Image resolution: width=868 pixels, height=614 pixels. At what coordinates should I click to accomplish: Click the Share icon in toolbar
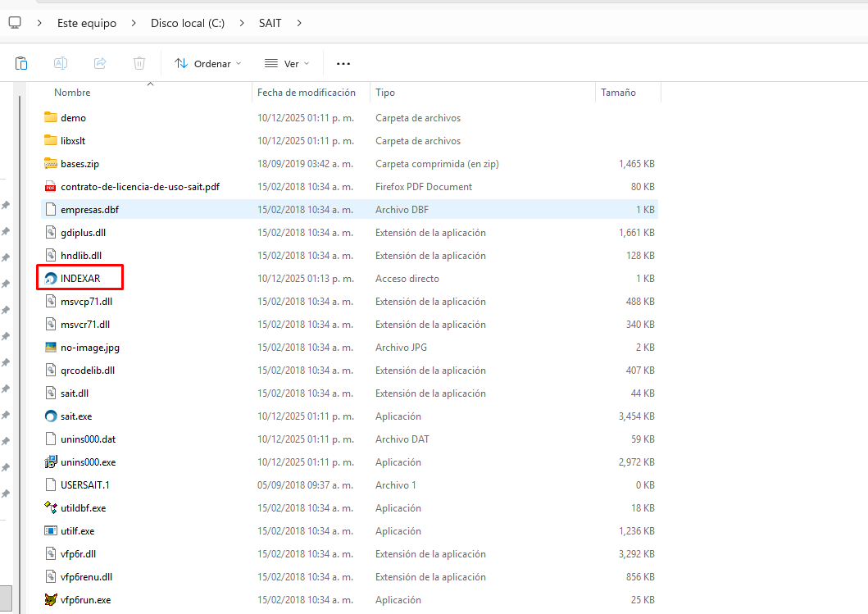(x=100, y=63)
